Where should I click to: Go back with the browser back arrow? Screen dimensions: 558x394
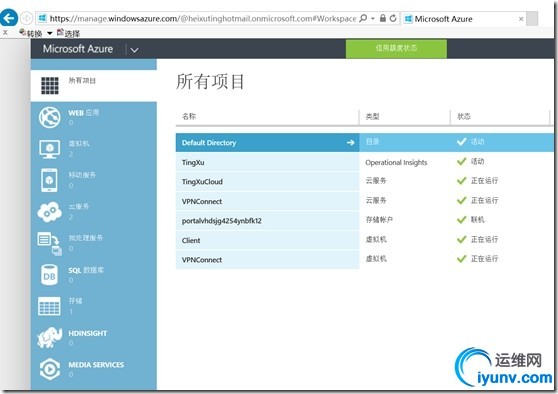(8, 17)
